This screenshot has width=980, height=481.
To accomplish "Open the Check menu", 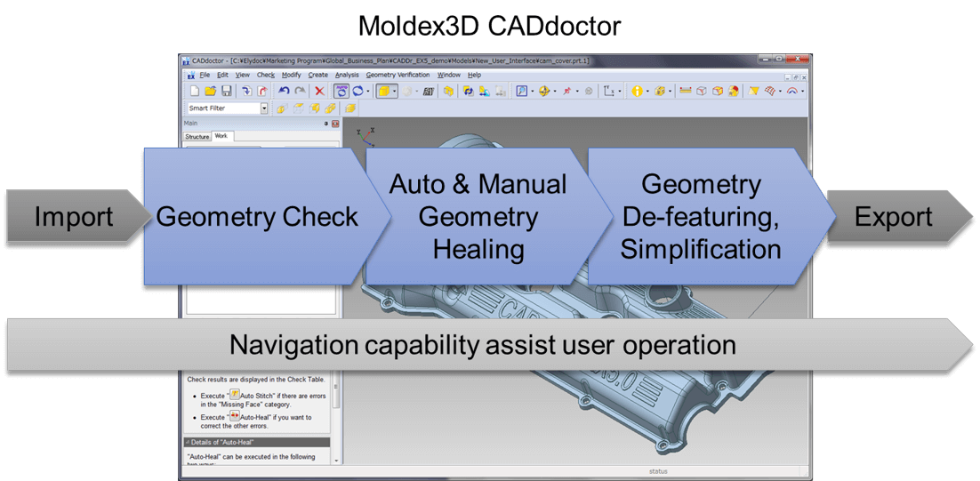I will 266,75.
